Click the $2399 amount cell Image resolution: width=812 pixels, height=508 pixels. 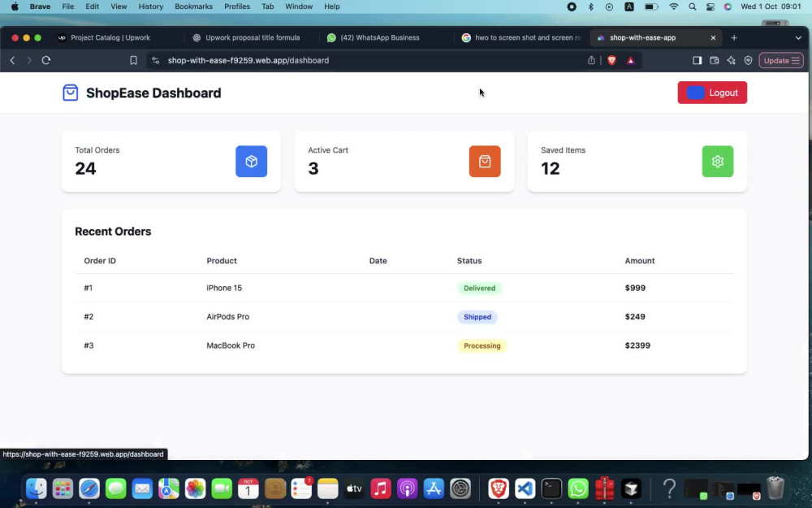637,345
